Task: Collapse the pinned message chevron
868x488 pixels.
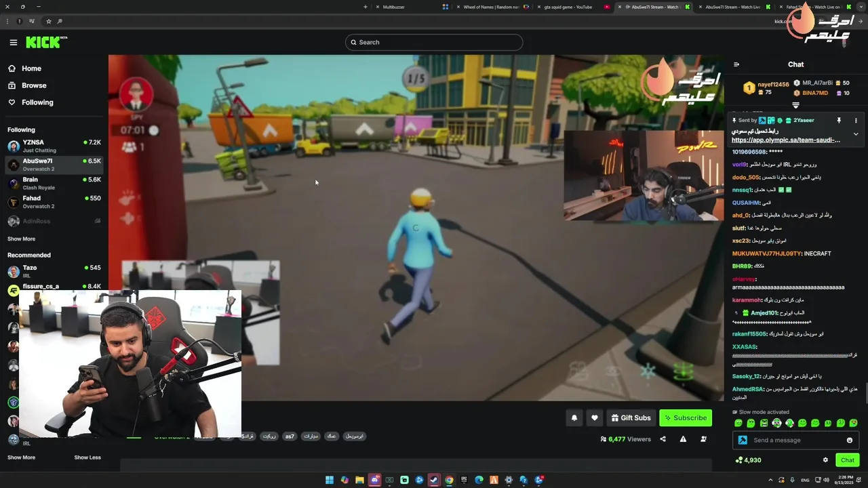Action: 856,134
